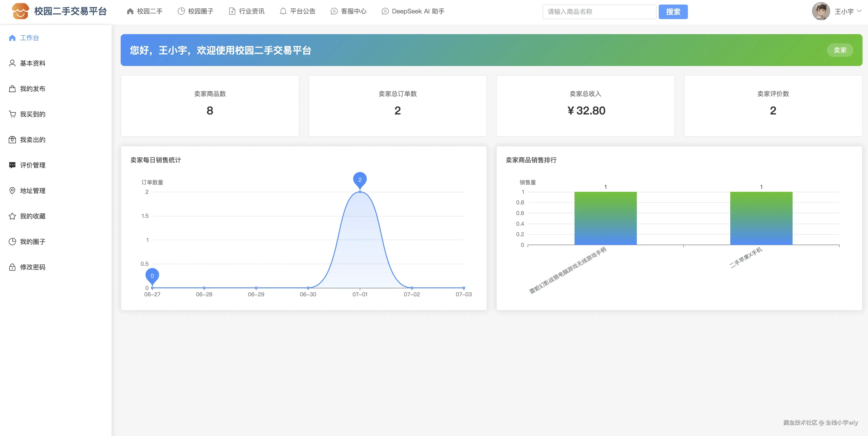Click the user avatar thumbnail

[x=821, y=11]
